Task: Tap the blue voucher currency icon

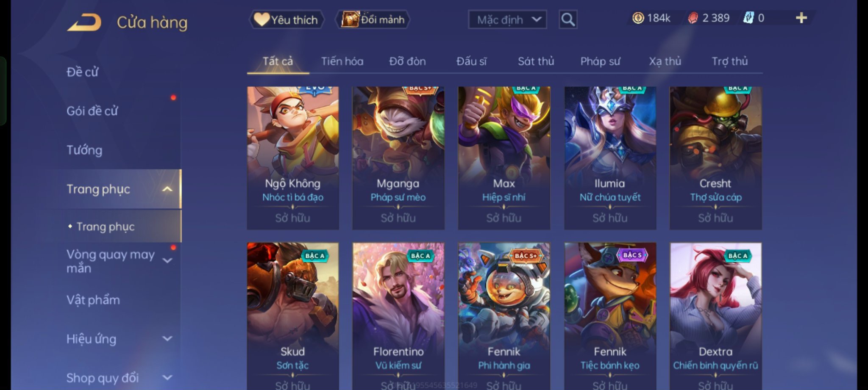Action: point(748,18)
